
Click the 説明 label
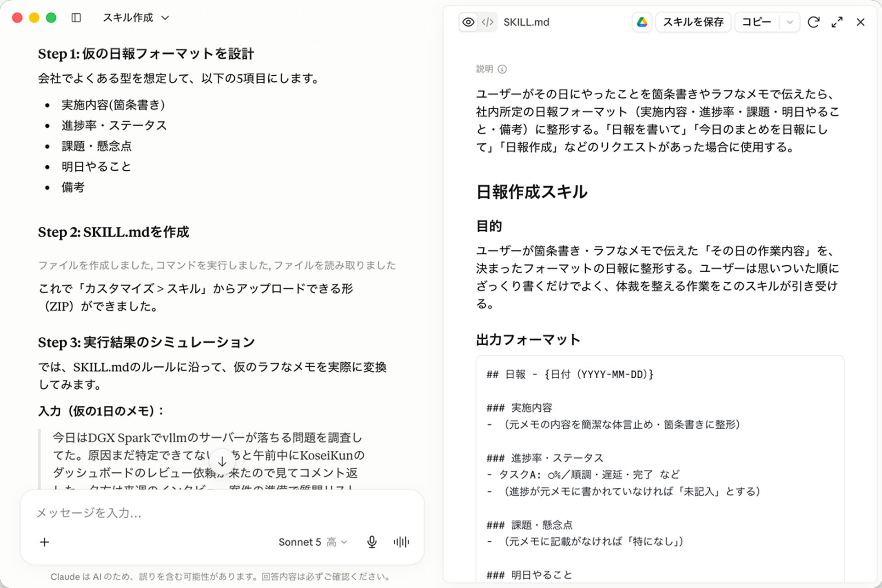[484, 69]
